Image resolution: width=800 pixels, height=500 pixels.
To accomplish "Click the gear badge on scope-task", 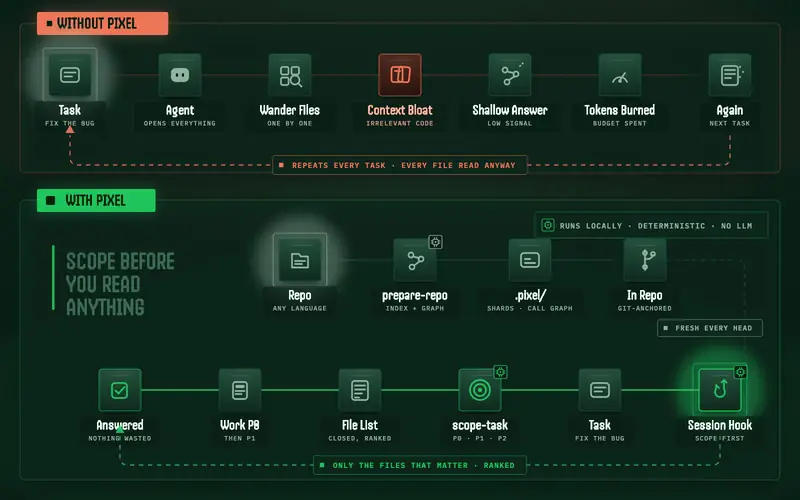I will 501,372.
